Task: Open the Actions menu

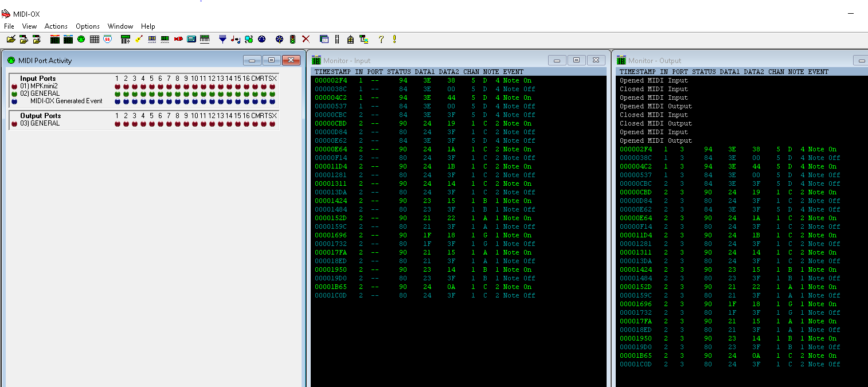Action: pyautogui.click(x=56, y=26)
